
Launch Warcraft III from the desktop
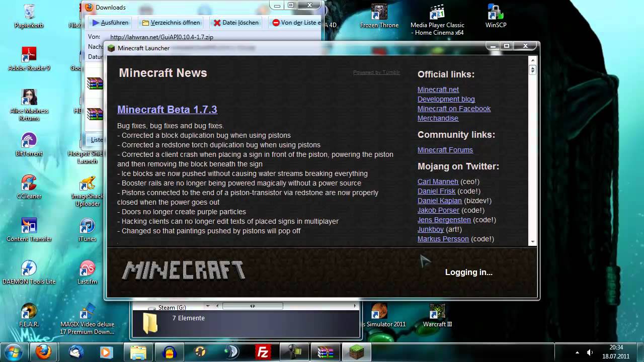click(437, 315)
